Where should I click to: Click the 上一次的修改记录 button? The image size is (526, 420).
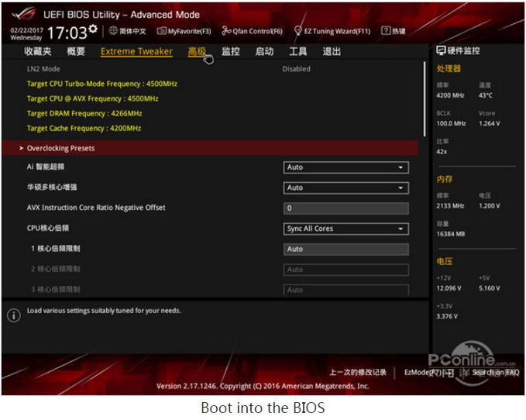[x=358, y=373]
